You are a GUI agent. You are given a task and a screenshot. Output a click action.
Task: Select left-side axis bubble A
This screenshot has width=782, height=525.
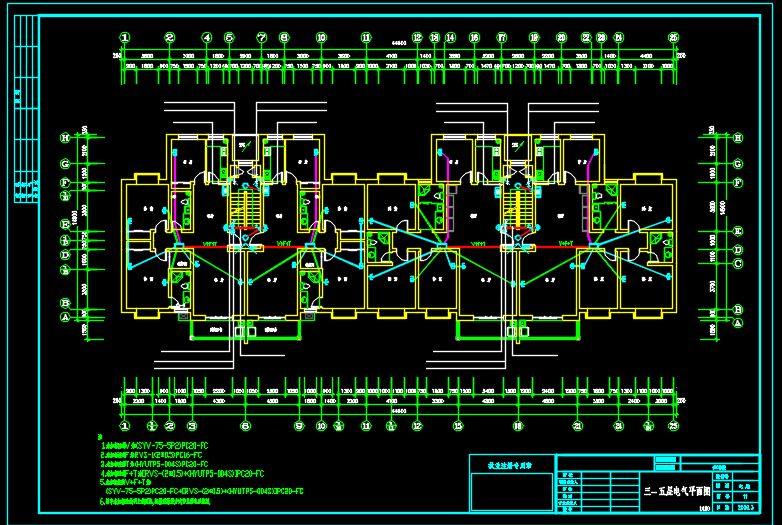65,317
